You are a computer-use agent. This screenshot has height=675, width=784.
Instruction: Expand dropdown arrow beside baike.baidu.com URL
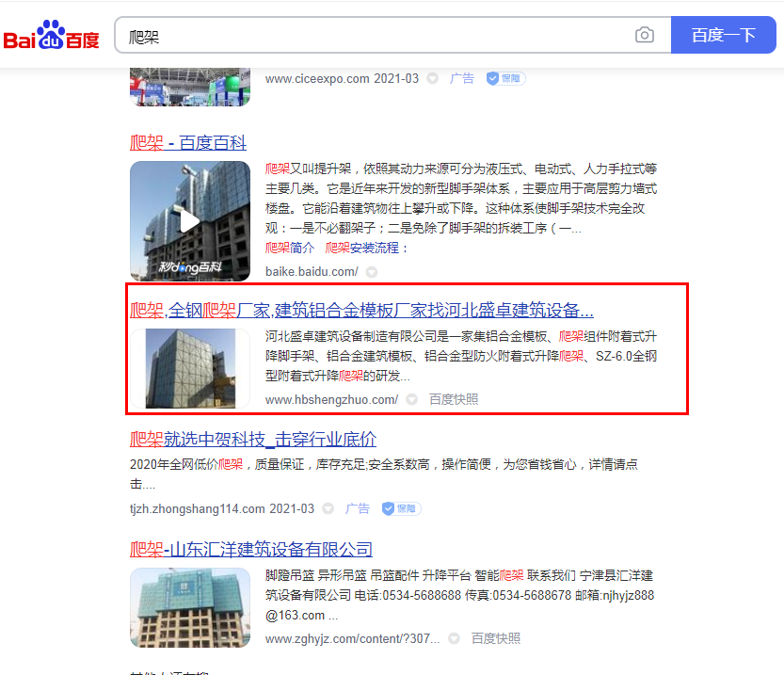pos(372,272)
